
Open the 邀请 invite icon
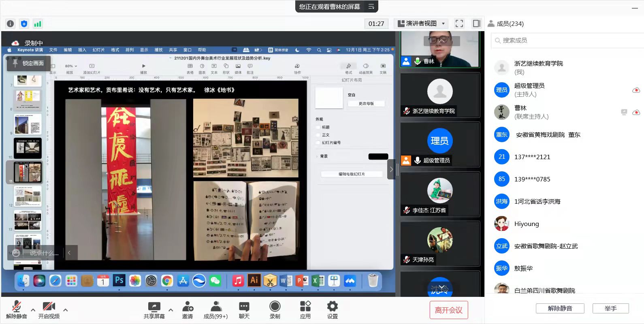(188, 310)
